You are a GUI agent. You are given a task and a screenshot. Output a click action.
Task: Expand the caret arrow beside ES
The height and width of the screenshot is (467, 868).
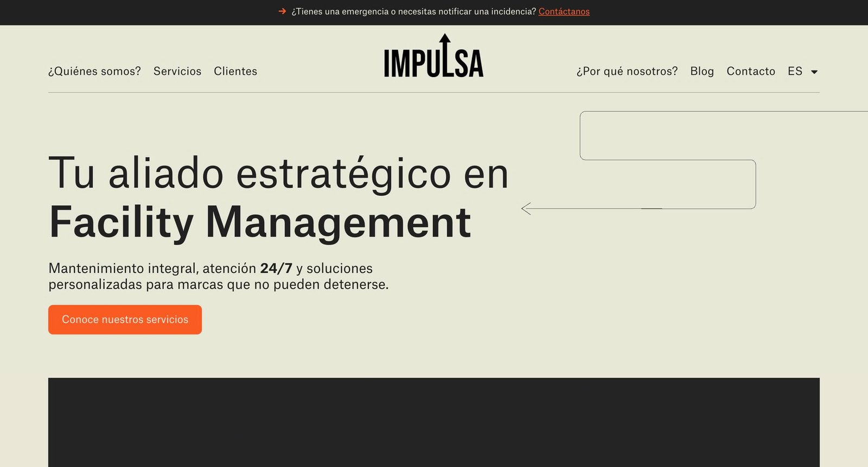point(814,72)
